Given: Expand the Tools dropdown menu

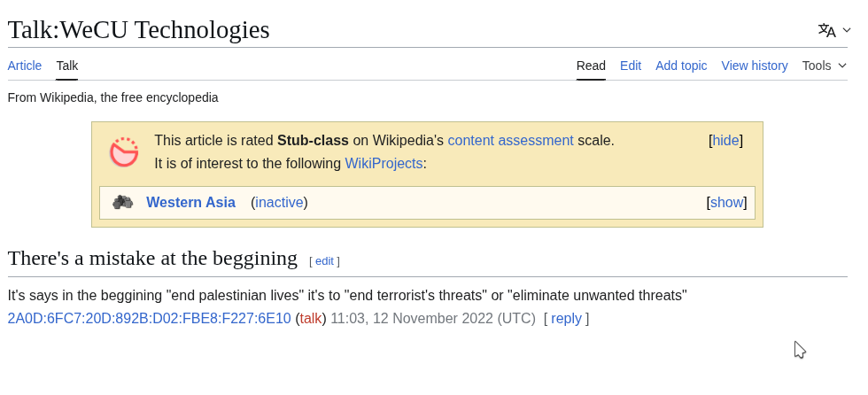Looking at the screenshot, I should [x=824, y=66].
